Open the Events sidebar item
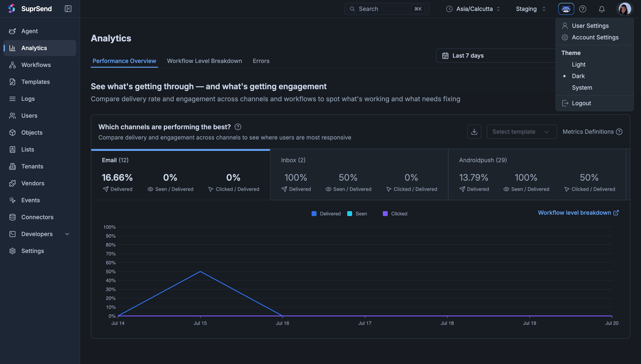The width and height of the screenshot is (641, 364). (40, 200)
